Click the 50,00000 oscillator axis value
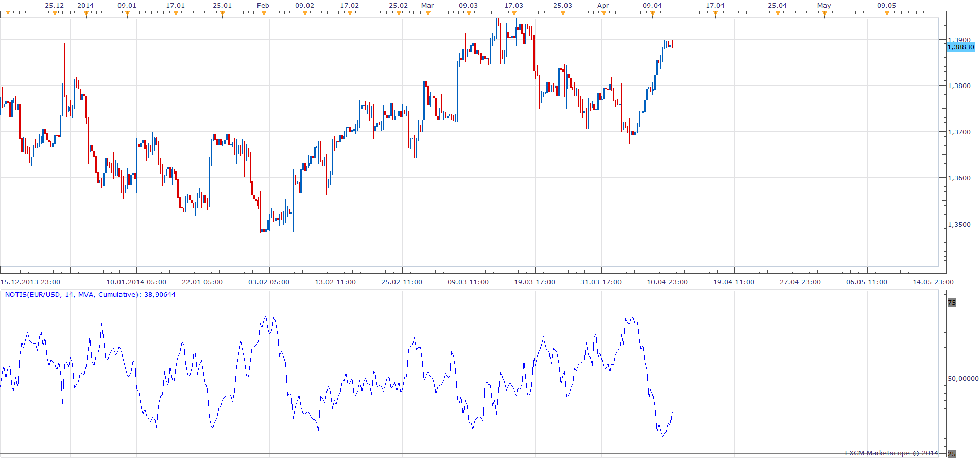 [963, 378]
